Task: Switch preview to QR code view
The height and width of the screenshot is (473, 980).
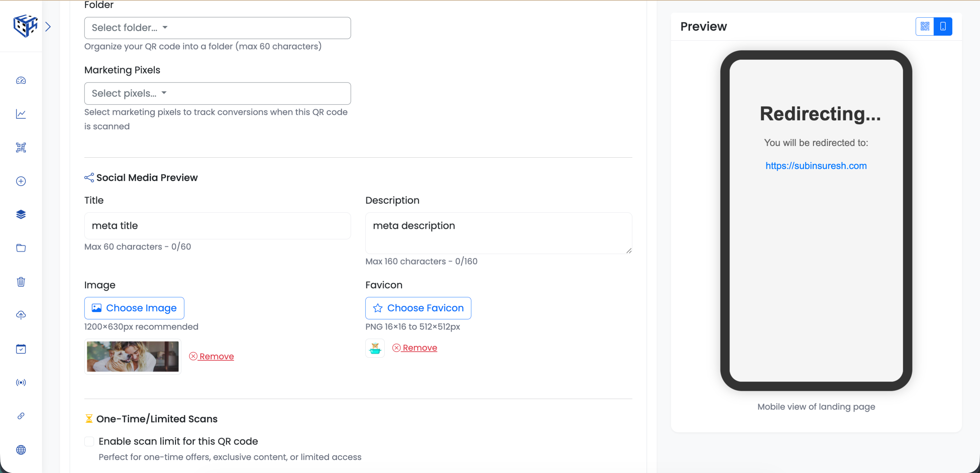Action: coord(925,26)
